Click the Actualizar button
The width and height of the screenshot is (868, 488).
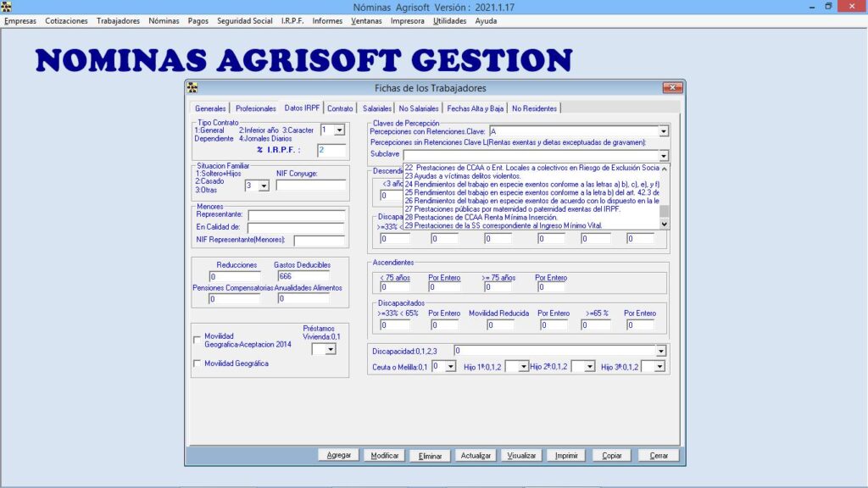[476, 455]
